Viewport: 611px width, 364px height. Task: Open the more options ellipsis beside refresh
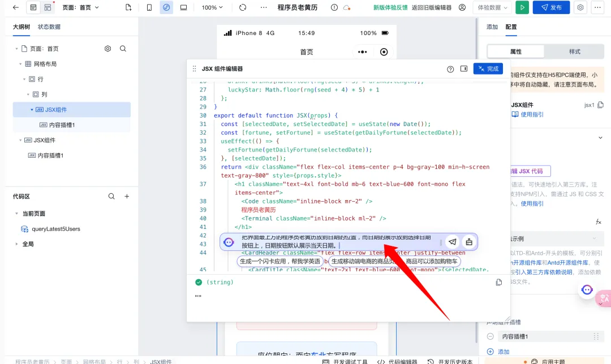264,7
